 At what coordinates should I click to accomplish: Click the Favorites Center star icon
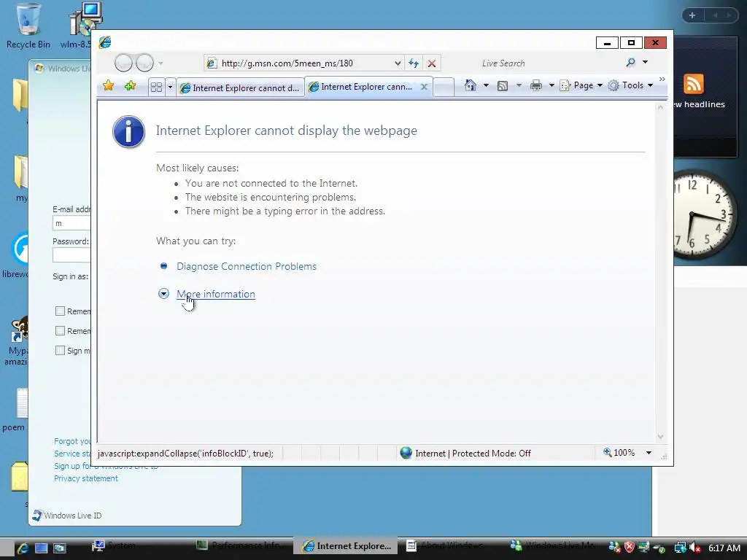click(109, 86)
